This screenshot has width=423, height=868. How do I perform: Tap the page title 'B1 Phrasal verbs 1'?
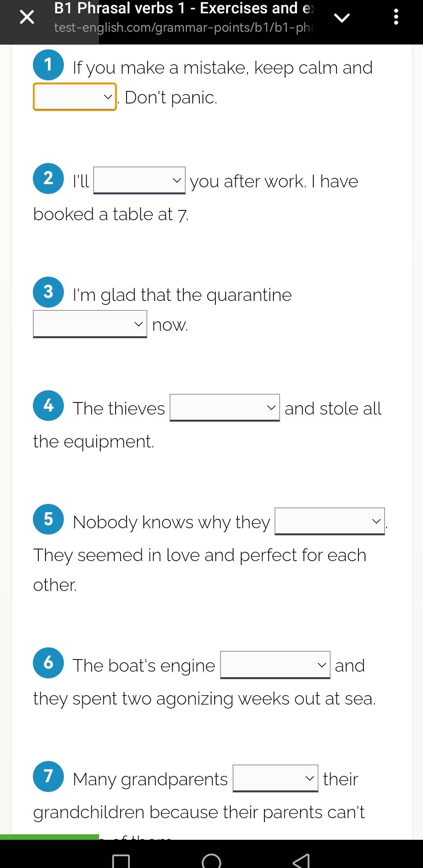pyautogui.click(x=183, y=8)
